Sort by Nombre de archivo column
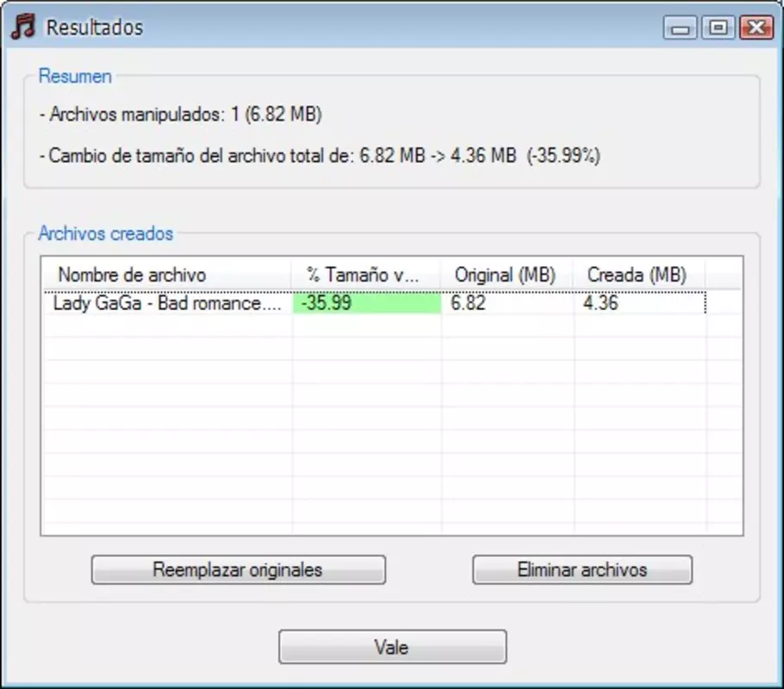Screen dimensions: 784x689 [x=167, y=275]
